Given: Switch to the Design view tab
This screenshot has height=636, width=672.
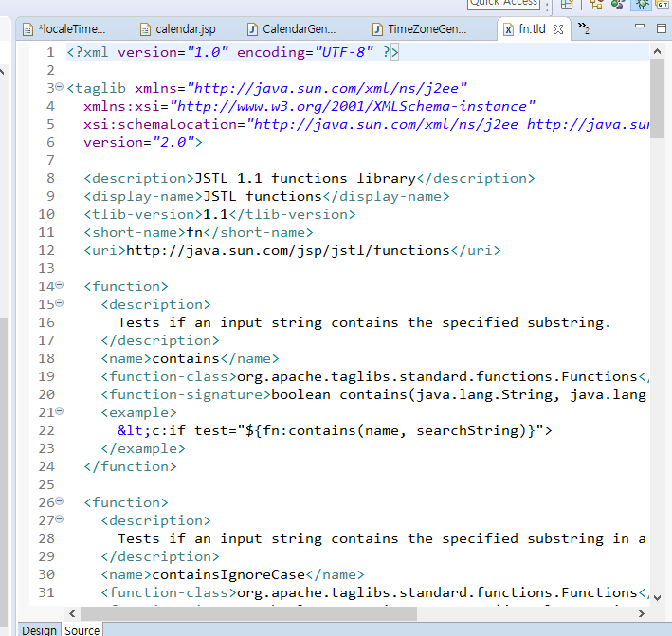Looking at the screenshot, I should point(39,630).
